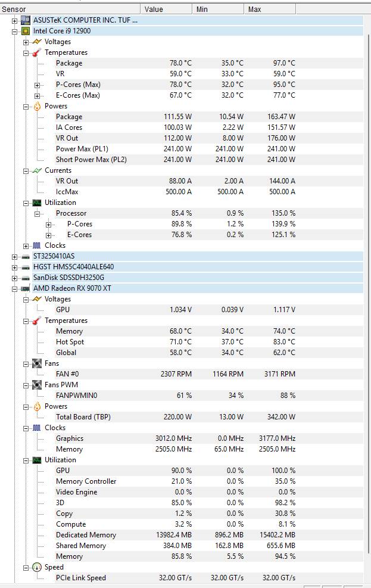This screenshot has width=371, height=588.
Task: Click the Speed gauge icon
Action: click(37, 567)
